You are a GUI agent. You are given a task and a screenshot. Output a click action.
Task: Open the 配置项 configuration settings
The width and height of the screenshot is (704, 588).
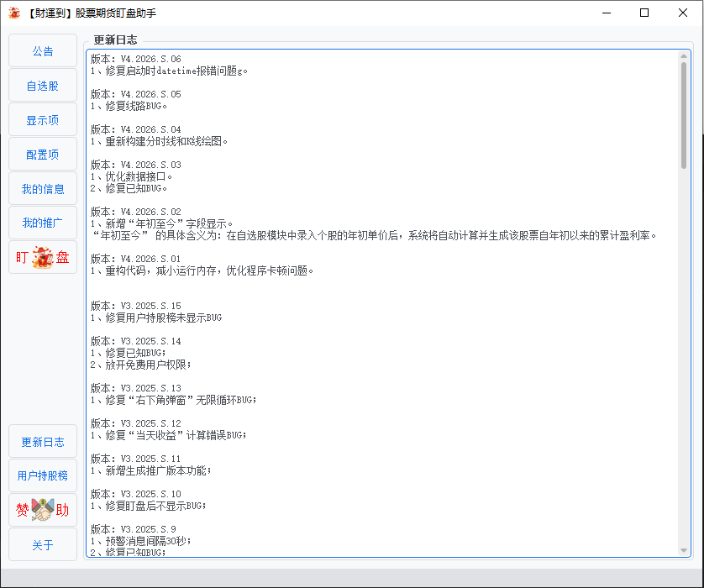point(42,154)
